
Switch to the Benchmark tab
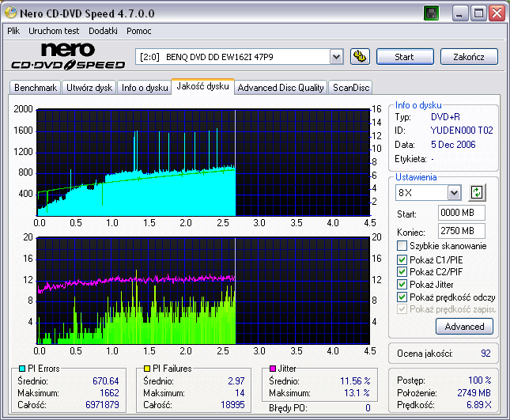click(x=36, y=88)
